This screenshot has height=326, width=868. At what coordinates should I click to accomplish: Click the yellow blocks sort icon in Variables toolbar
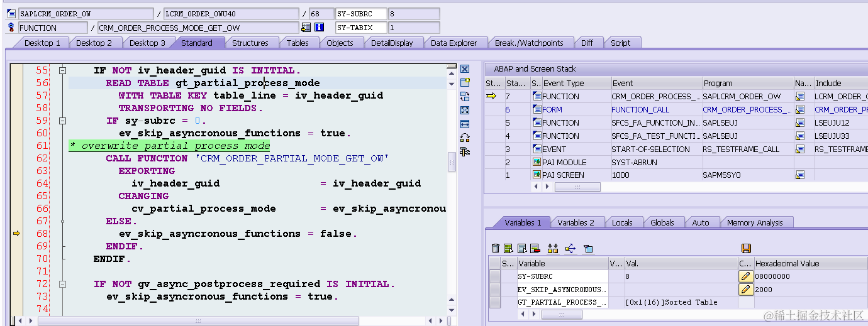pos(553,248)
